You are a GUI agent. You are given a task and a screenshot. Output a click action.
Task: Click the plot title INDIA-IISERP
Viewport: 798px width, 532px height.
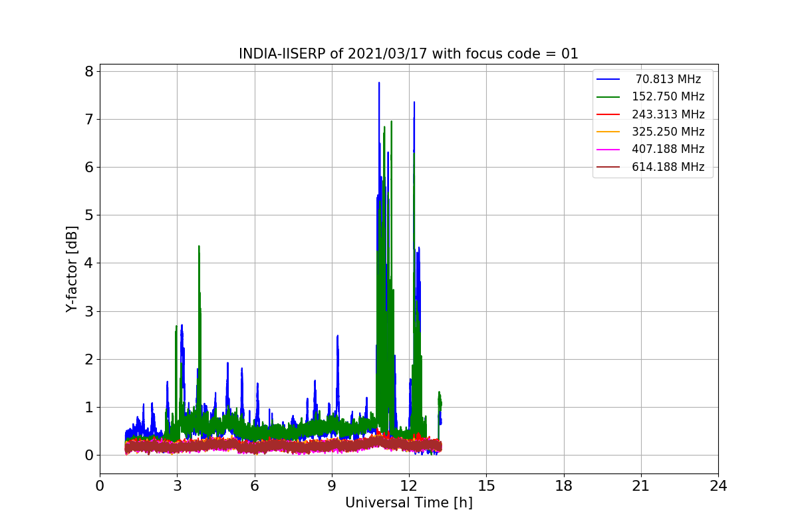(x=408, y=54)
